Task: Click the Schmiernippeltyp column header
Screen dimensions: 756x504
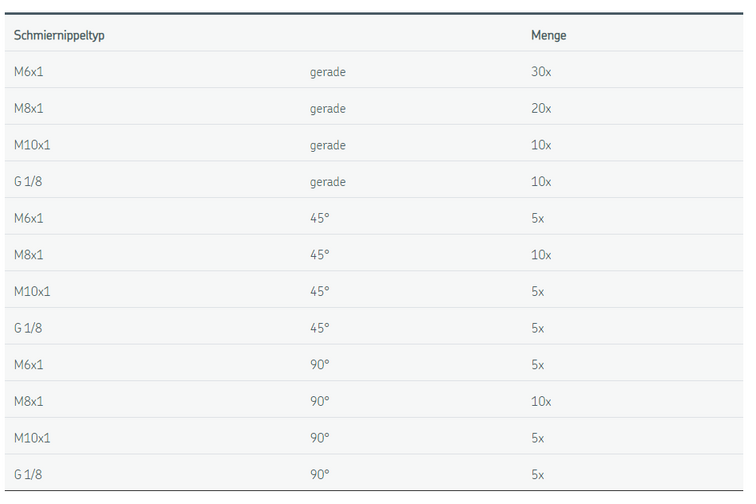Action: click(x=59, y=35)
